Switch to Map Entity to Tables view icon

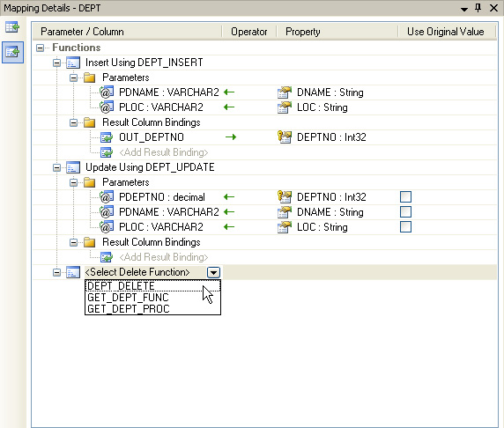coord(12,27)
